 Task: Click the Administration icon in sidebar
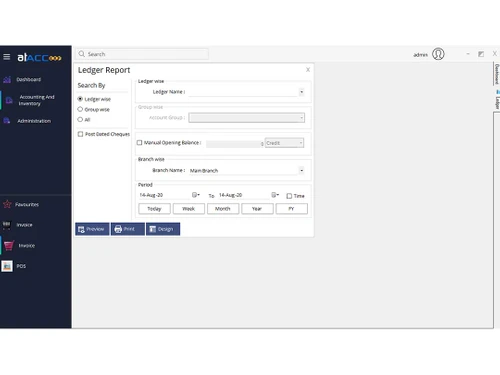[7, 121]
